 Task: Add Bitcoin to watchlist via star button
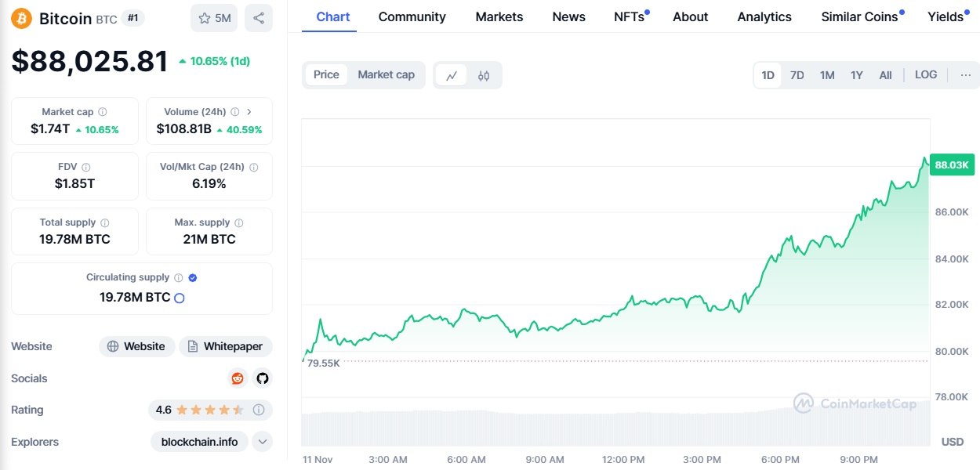tap(214, 18)
